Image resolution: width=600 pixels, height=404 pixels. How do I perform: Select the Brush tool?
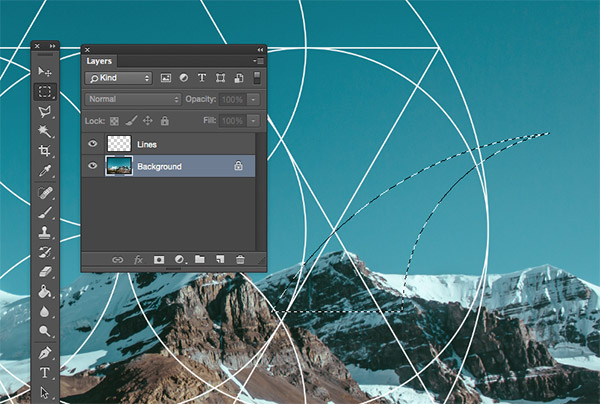tap(45, 212)
